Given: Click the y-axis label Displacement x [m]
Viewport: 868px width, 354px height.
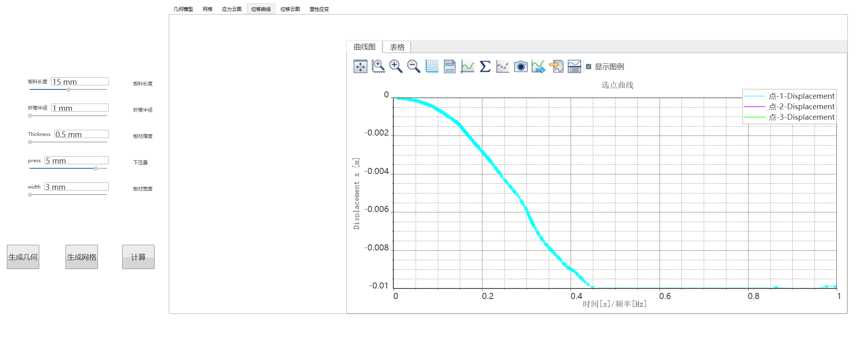Looking at the screenshot, I should [x=356, y=193].
